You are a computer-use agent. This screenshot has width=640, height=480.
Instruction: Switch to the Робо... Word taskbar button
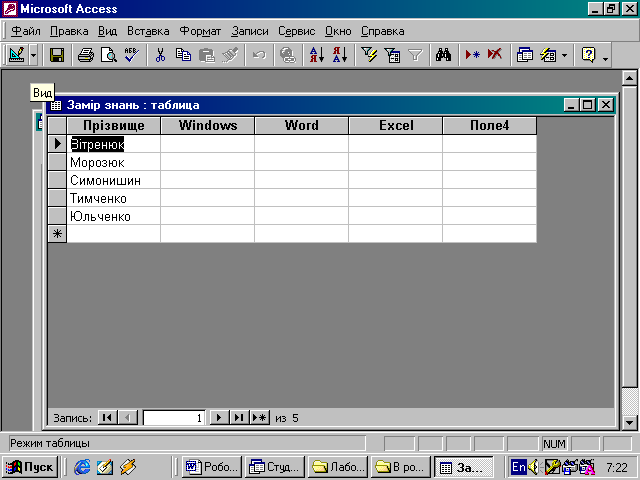(212, 467)
